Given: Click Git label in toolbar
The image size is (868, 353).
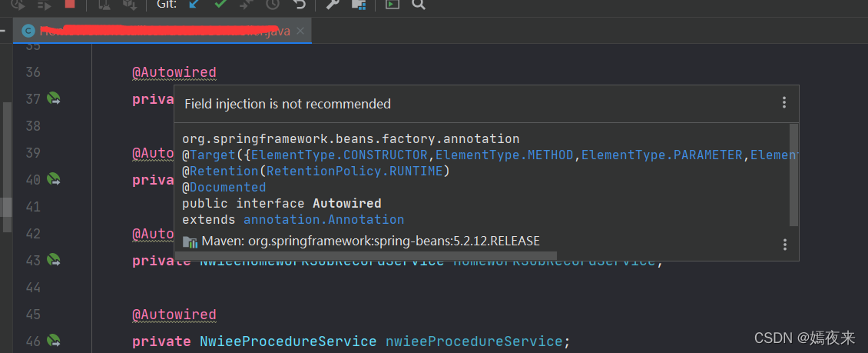Looking at the screenshot, I should coord(167,4).
